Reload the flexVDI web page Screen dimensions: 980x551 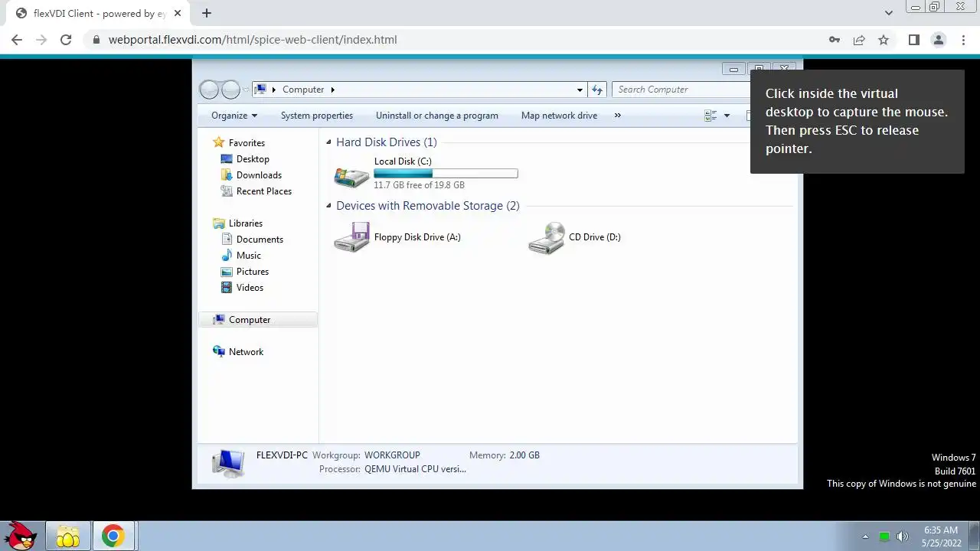(x=66, y=40)
